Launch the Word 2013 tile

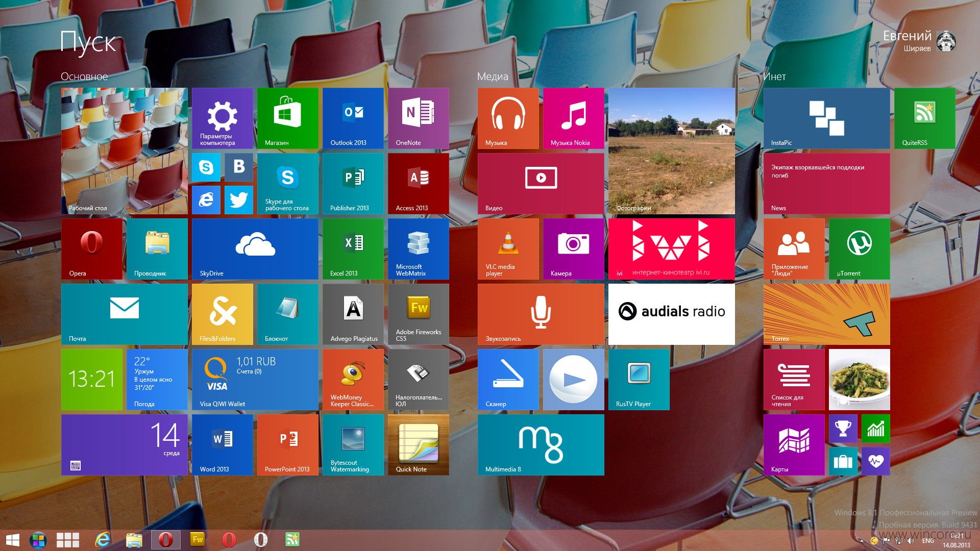(x=222, y=445)
